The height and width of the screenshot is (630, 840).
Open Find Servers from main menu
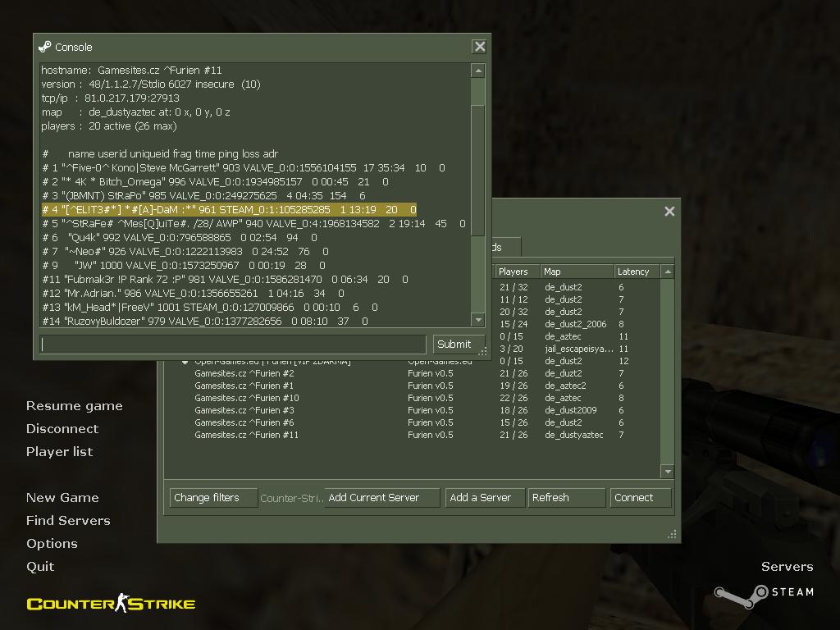click(68, 520)
